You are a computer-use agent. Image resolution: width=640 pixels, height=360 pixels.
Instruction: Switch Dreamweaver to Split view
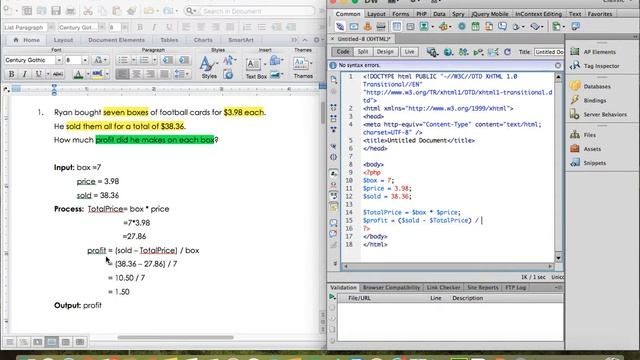coord(363,52)
